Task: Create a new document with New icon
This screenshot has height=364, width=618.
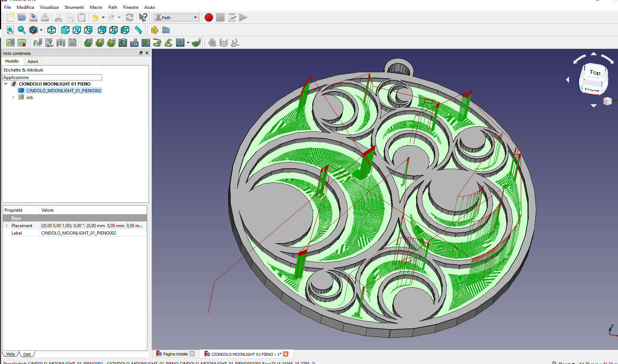Action: pyautogui.click(x=10, y=17)
